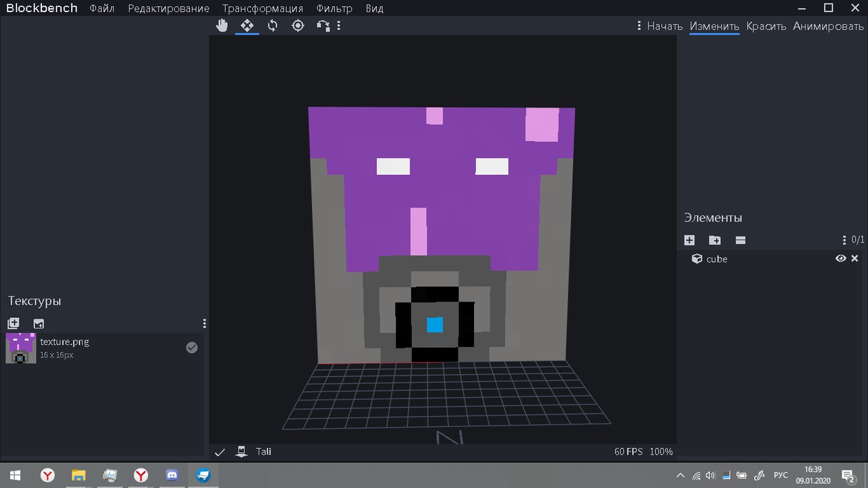Open the Текстуры panel three-dots menu

tap(204, 324)
